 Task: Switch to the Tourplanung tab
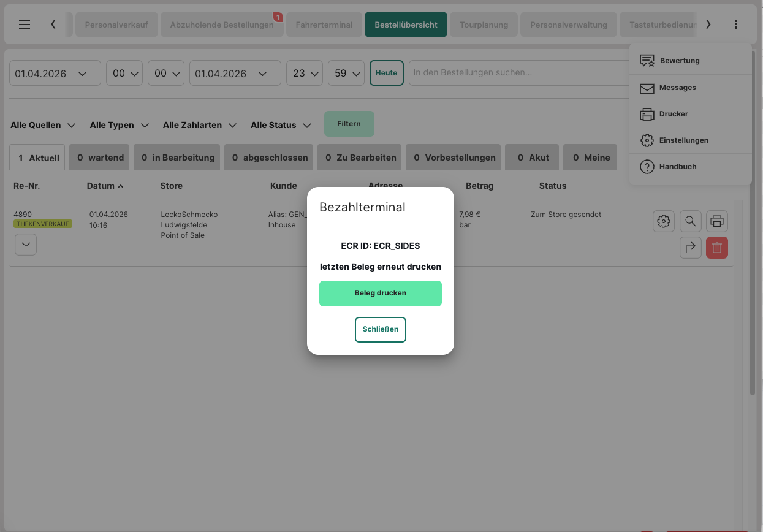484,25
